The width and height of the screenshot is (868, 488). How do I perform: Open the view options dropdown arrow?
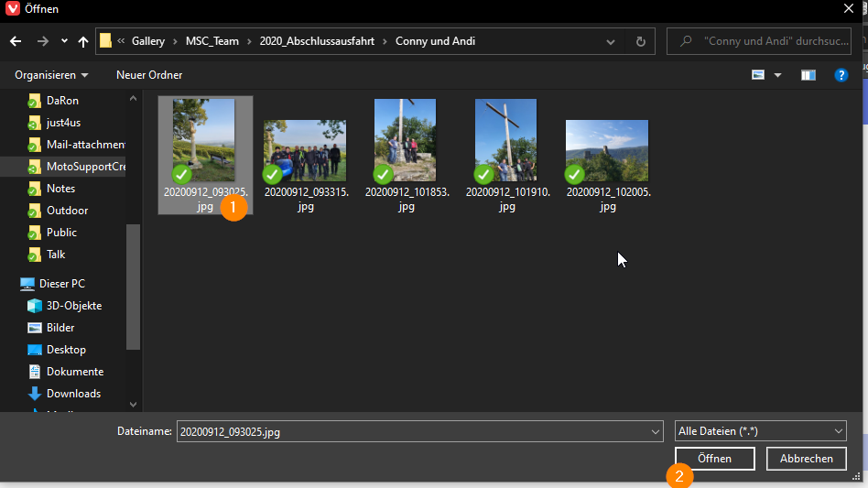pos(777,75)
